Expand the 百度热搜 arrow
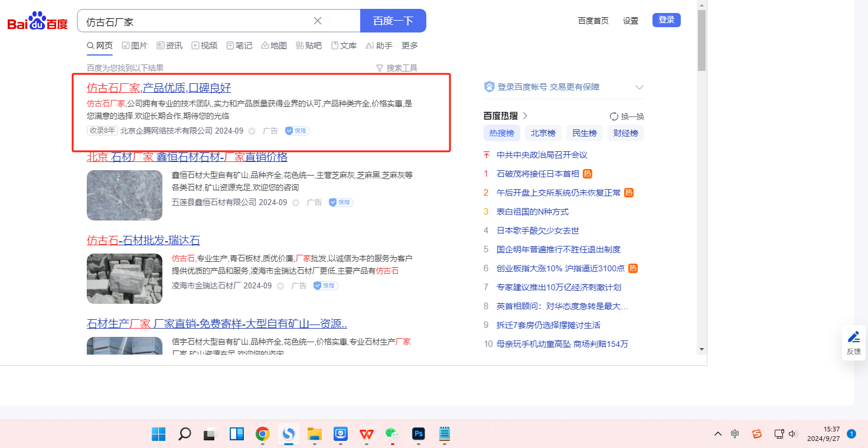868x448 pixels. click(x=525, y=116)
